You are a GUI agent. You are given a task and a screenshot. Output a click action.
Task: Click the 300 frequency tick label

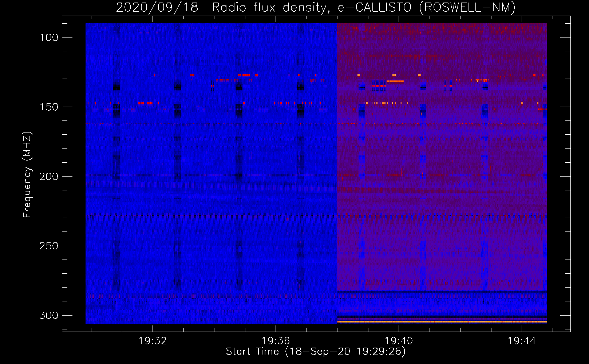click(49, 315)
